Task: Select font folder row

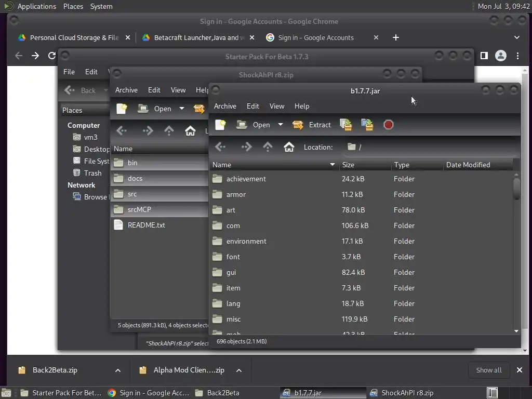Action: 362,257
